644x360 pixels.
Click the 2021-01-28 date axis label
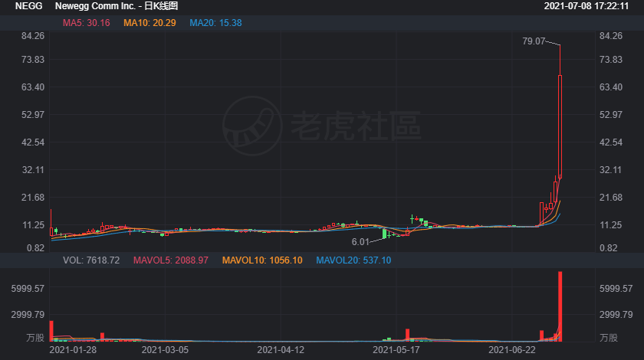[x=73, y=350]
